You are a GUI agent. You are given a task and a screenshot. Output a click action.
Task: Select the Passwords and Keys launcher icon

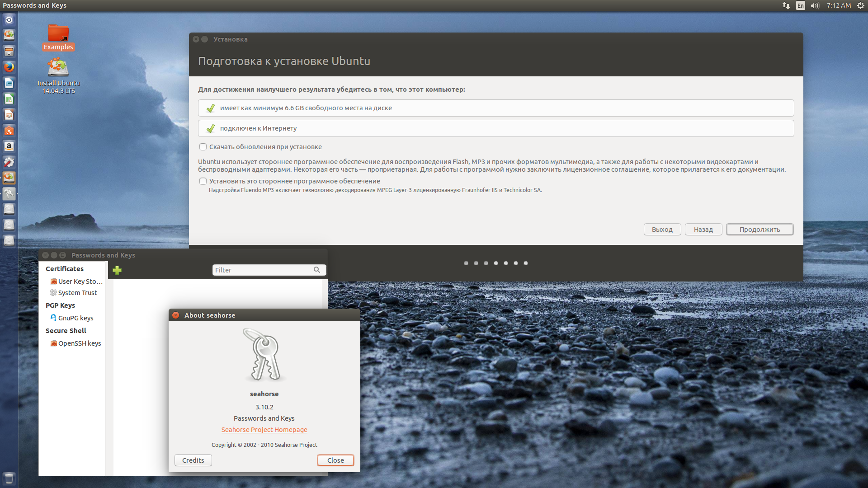coord(9,193)
